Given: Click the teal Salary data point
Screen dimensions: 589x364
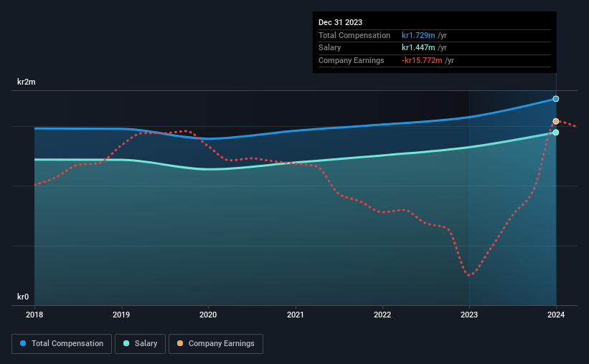Looking at the screenshot, I should [x=555, y=133].
